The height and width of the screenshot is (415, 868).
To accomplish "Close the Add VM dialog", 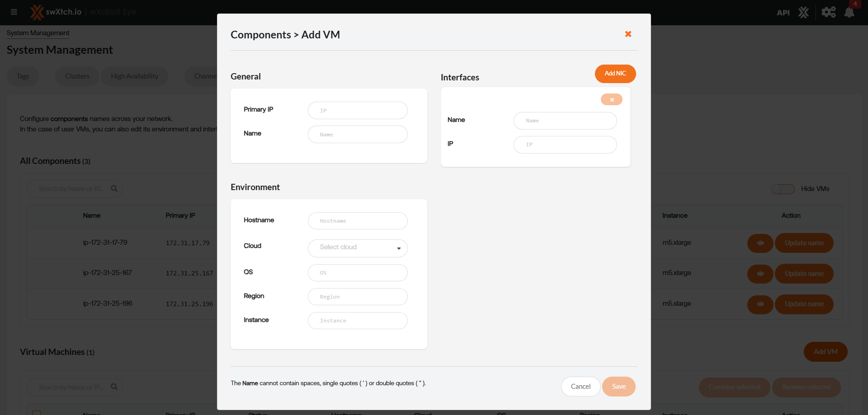I will tap(628, 34).
